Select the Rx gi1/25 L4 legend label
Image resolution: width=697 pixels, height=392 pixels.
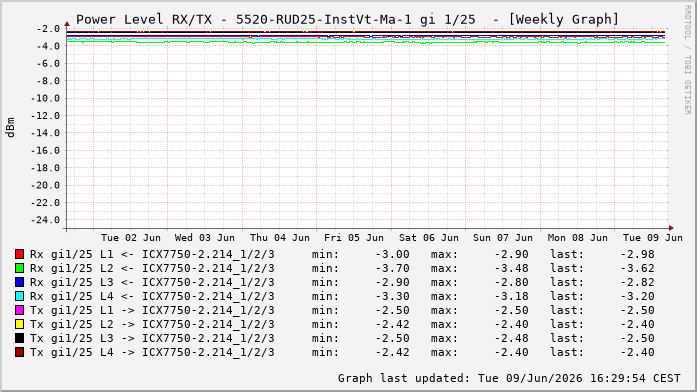152,296
